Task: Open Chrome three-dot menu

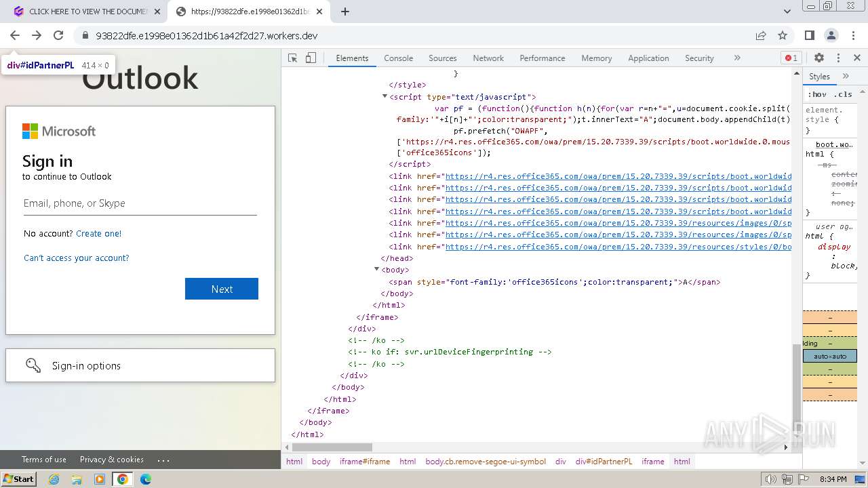Action: point(852,35)
